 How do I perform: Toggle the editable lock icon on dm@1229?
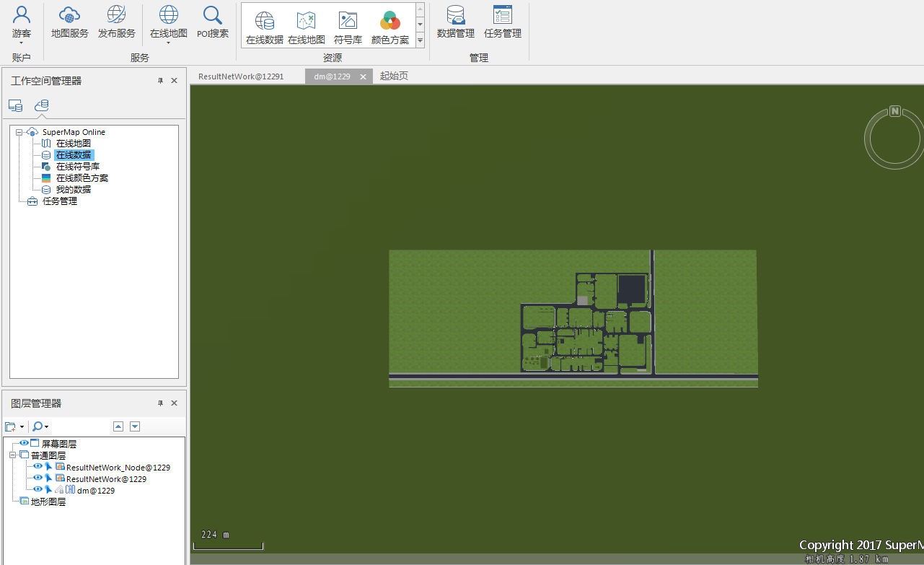click(x=59, y=490)
